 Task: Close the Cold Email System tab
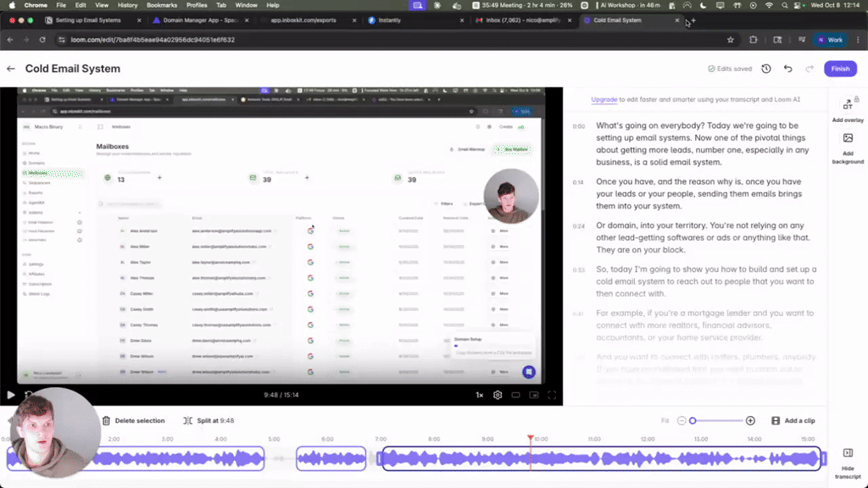[x=676, y=20]
